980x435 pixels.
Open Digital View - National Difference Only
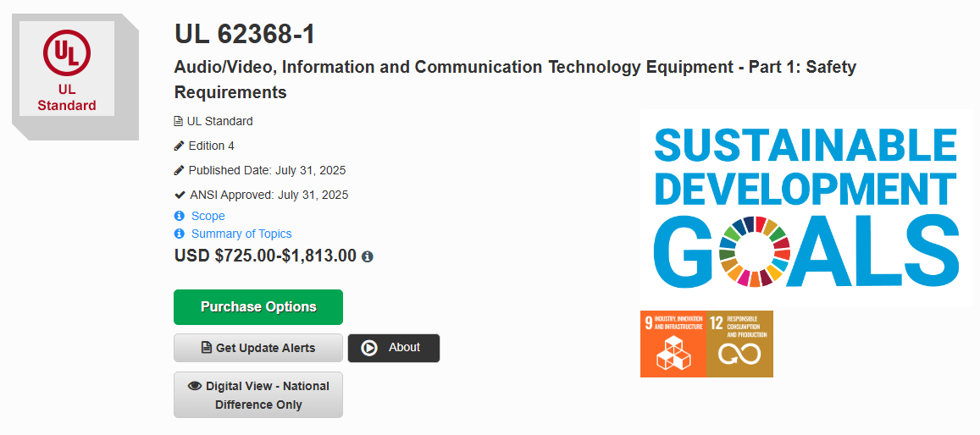tap(258, 395)
